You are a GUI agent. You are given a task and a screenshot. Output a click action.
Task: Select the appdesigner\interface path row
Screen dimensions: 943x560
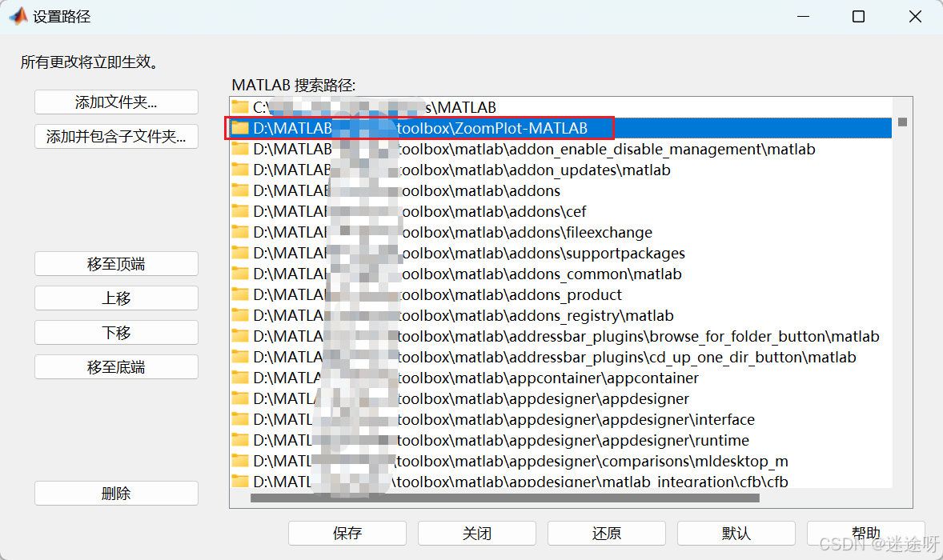coord(560,419)
